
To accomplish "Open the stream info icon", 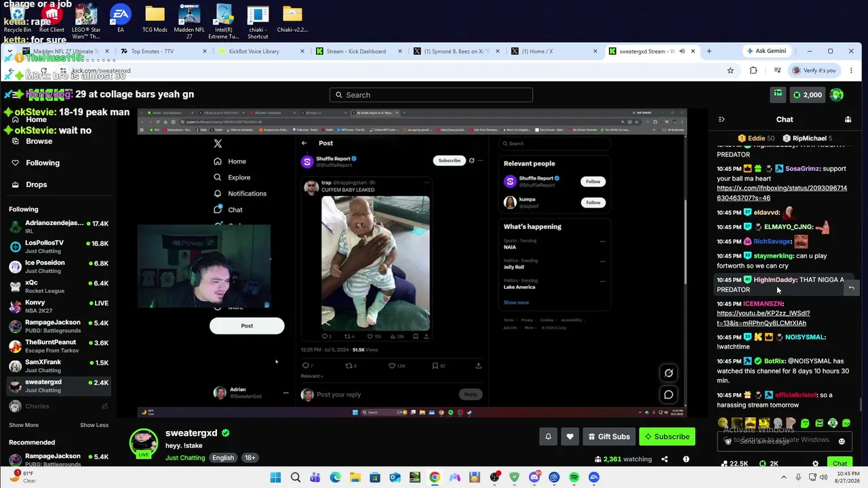I will pos(686,459).
